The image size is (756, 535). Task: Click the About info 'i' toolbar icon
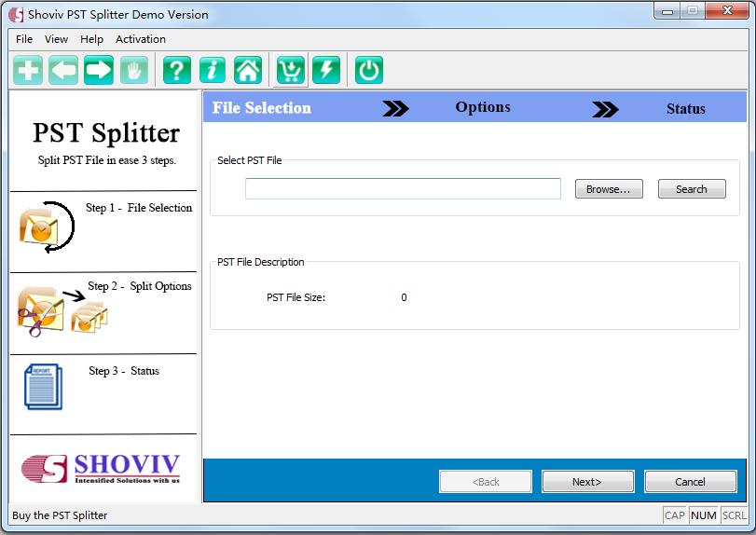point(213,70)
